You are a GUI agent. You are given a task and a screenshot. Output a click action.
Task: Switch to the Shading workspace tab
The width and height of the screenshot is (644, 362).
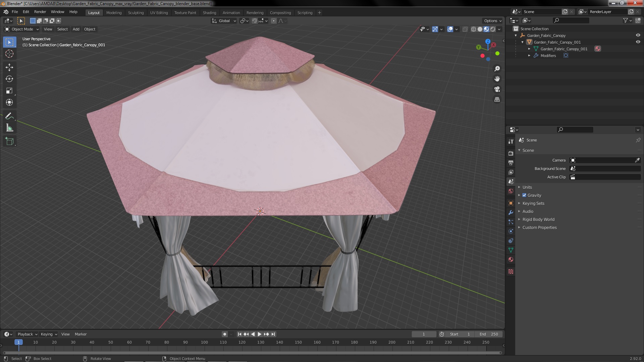pyautogui.click(x=209, y=13)
